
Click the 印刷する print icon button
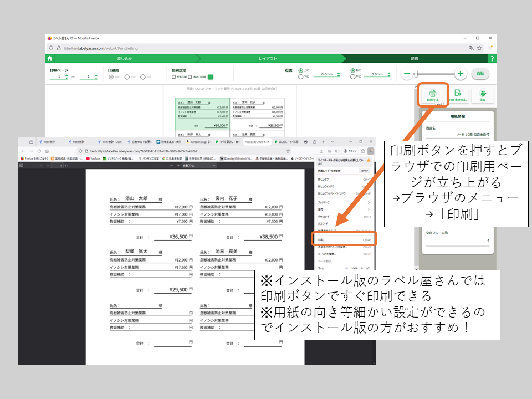click(433, 95)
